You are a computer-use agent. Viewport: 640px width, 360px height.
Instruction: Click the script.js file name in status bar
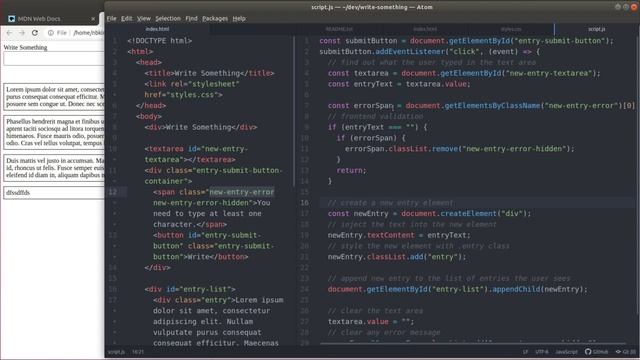[x=116, y=351]
